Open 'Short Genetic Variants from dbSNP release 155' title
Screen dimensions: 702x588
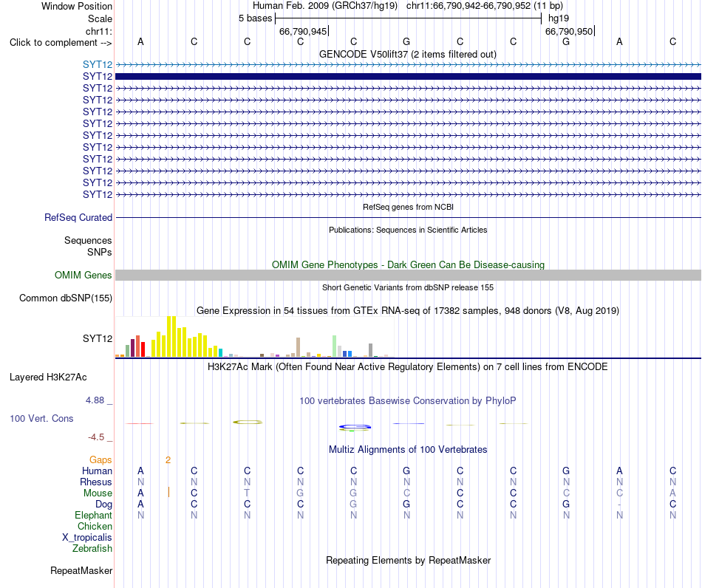[x=408, y=288]
